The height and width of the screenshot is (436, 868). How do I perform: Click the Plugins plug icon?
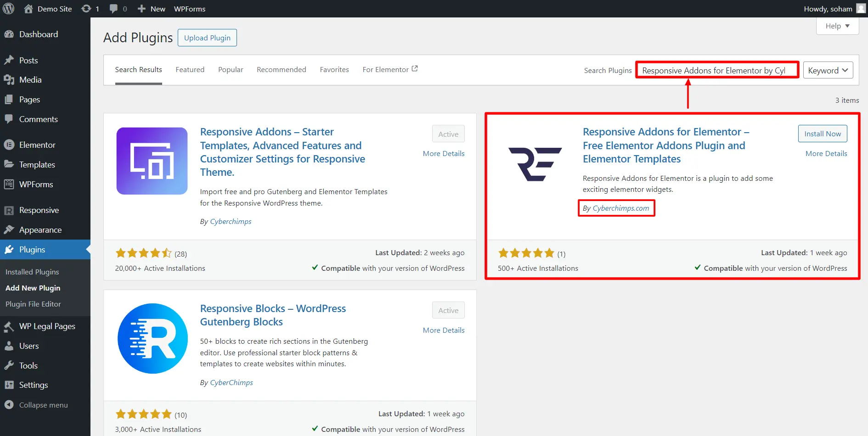click(9, 250)
